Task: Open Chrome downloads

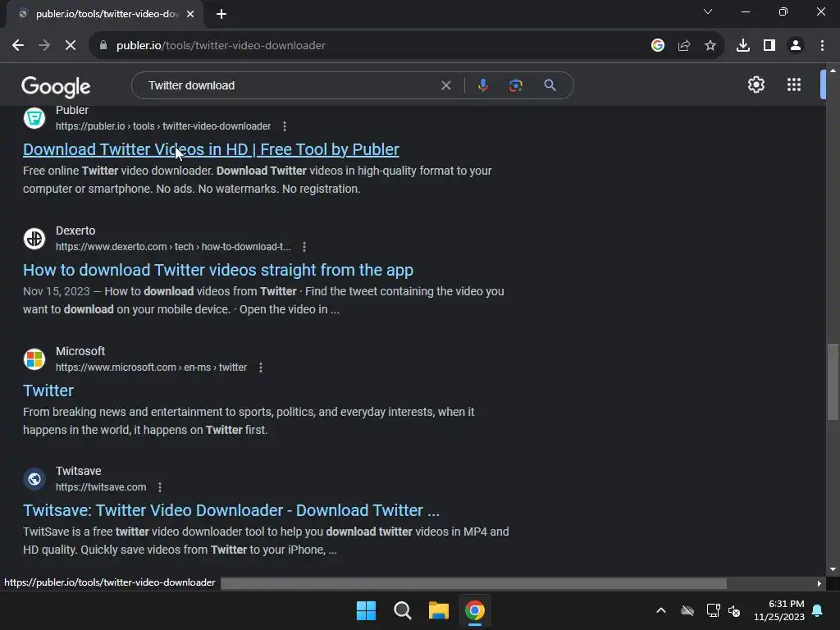Action: tap(743, 46)
